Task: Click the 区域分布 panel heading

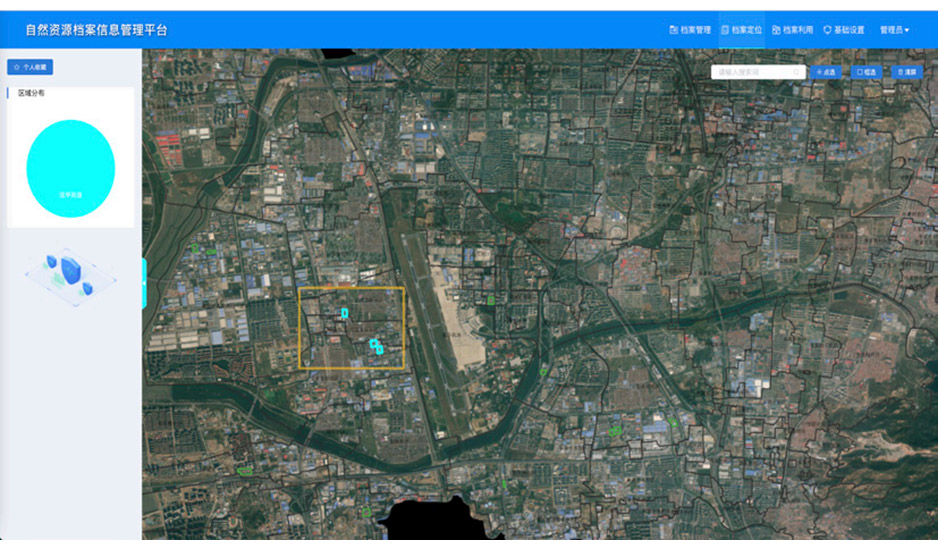Action: pyautogui.click(x=31, y=93)
